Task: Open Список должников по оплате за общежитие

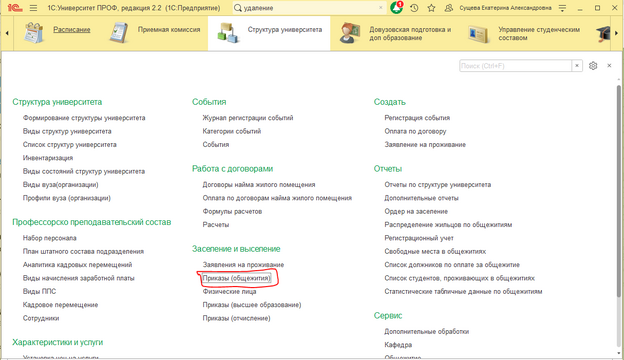Action: tap(452, 265)
